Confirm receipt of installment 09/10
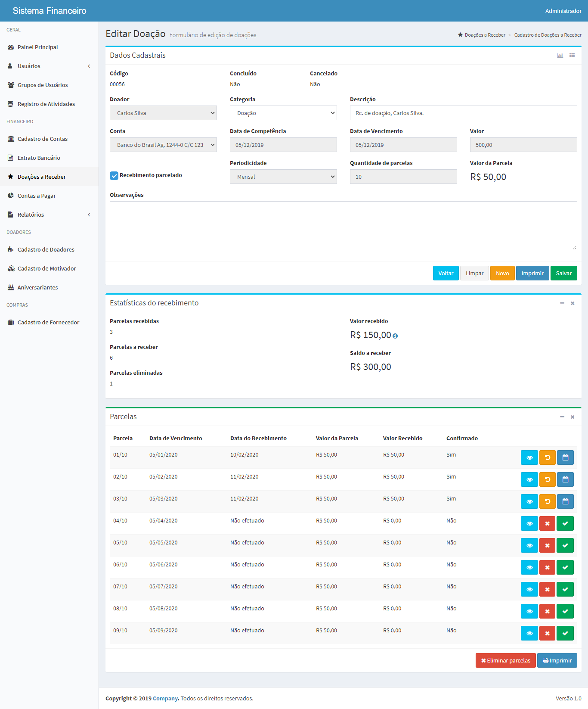This screenshot has width=588, height=709. [x=565, y=633]
